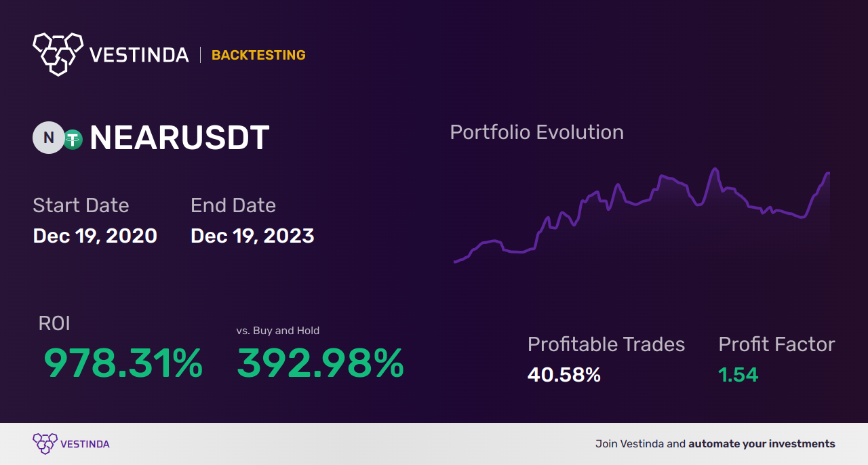
Task: Click the NEARUSDT pair title
Action: [179, 138]
